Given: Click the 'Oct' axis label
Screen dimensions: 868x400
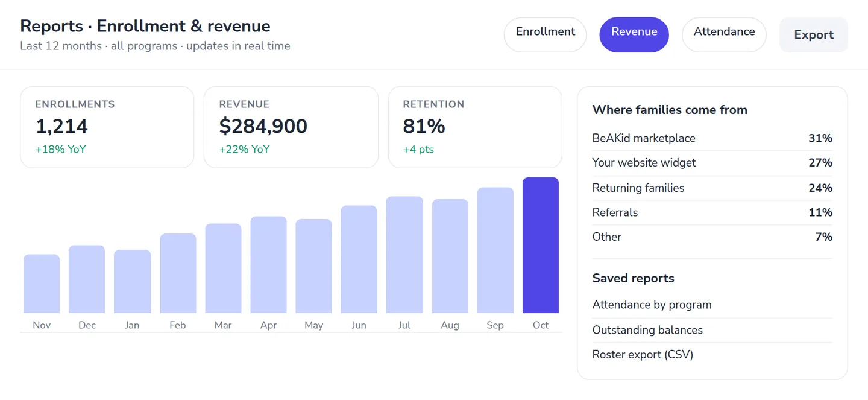Looking at the screenshot, I should (x=541, y=325).
